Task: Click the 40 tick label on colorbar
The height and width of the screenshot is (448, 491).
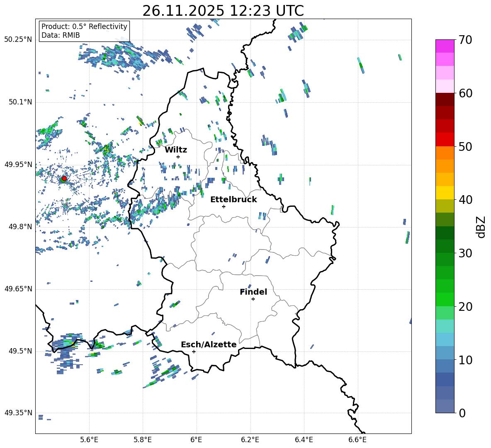Action: point(466,200)
